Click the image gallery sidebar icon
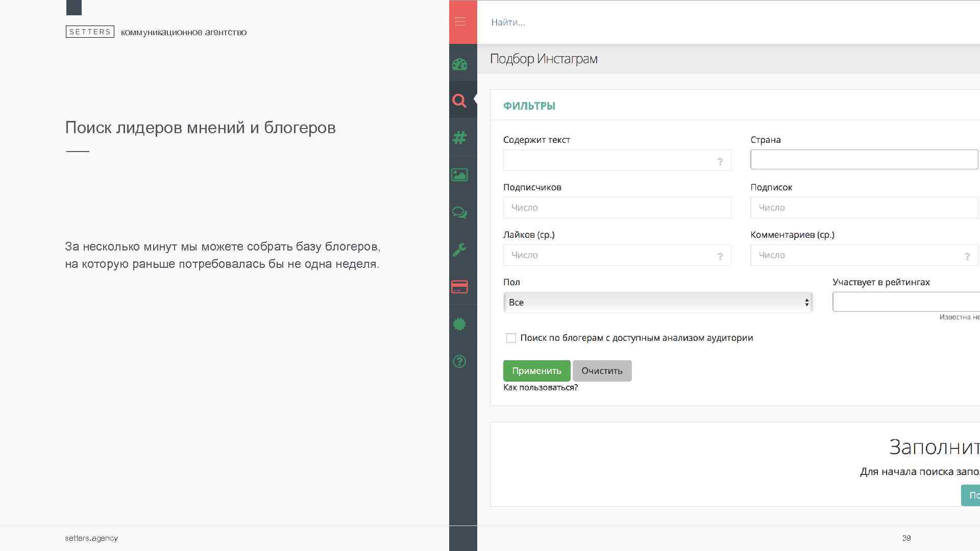Viewport: 980px width, 551px height. (x=459, y=175)
